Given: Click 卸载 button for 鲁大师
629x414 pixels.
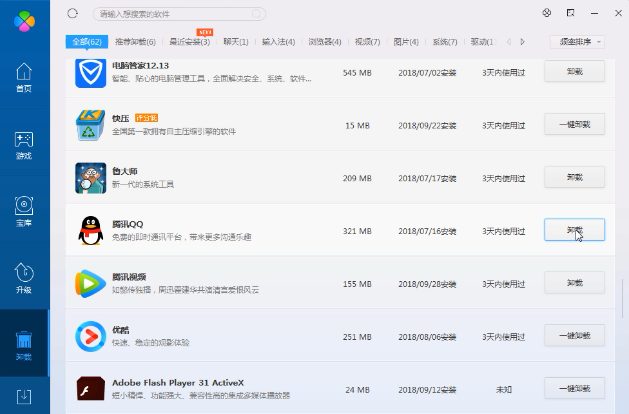Looking at the screenshot, I should (574, 177).
